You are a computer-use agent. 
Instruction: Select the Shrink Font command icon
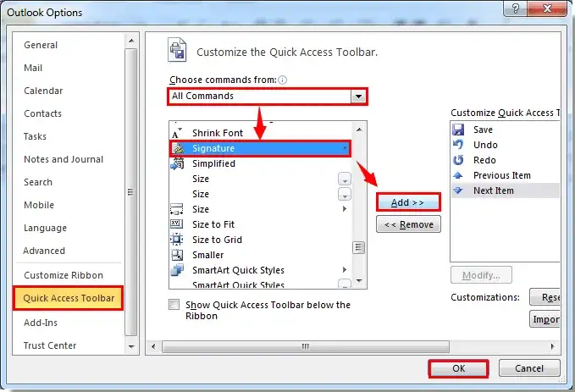[177, 133]
